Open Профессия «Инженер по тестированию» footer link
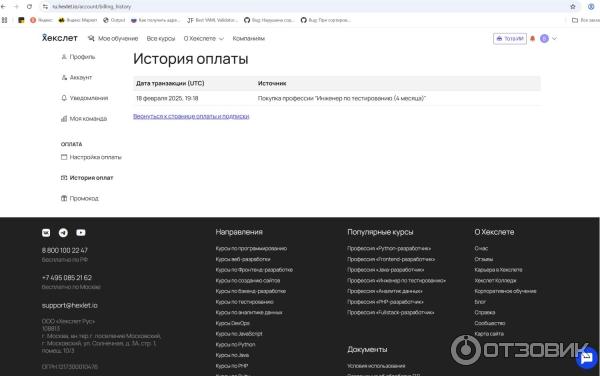The height and width of the screenshot is (376, 600). pyautogui.click(x=396, y=281)
